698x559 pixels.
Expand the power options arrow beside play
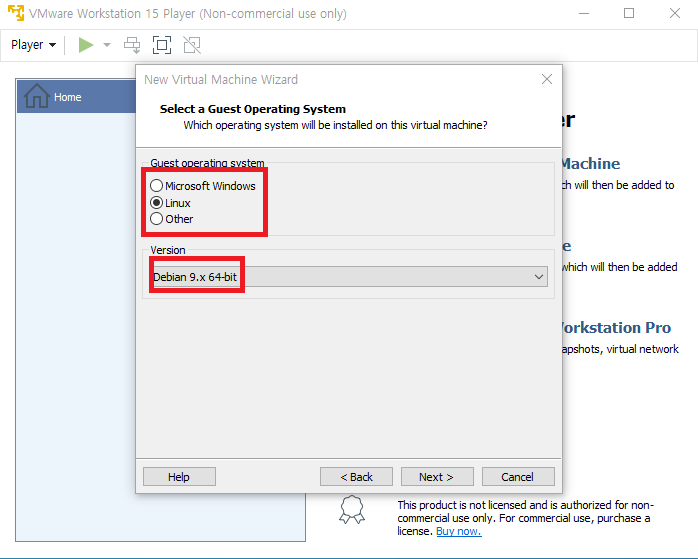coord(107,45)
